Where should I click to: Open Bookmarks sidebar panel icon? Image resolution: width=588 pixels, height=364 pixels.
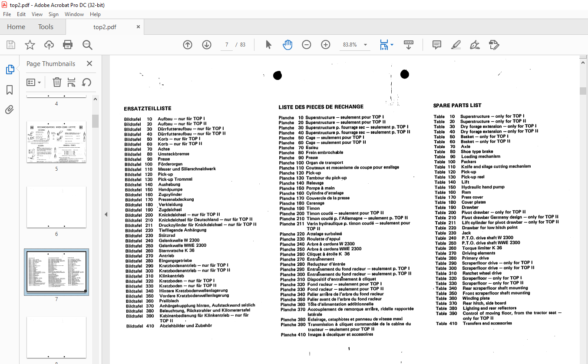(10, 90)
